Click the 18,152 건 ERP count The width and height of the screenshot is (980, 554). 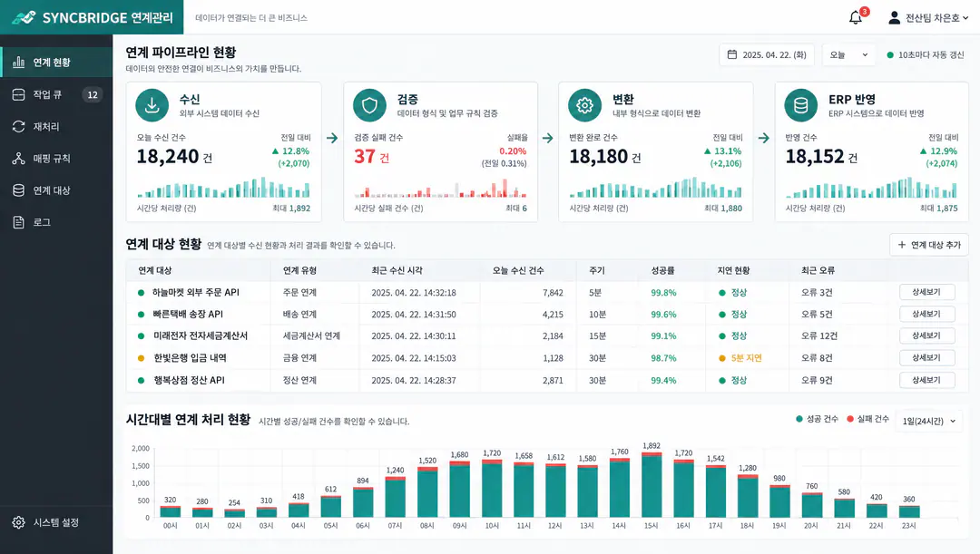(x=821, y=156)
